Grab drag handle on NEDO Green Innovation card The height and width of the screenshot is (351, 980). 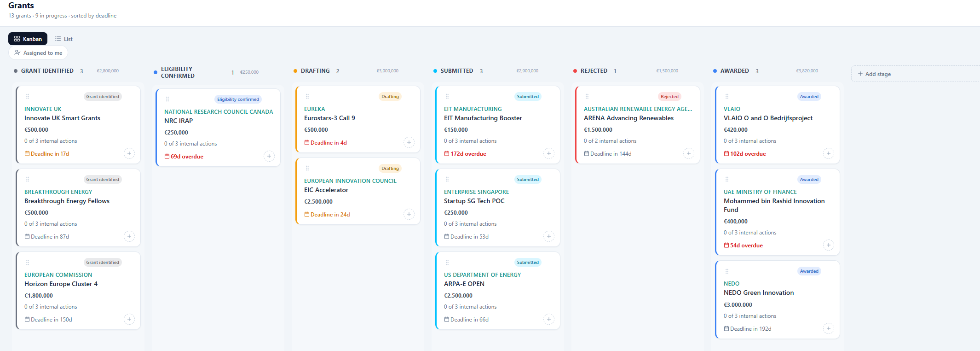tap(727, 271)
